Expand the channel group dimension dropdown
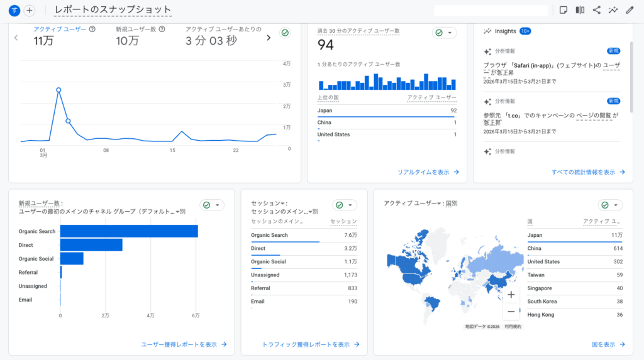The height and width of the screenshot is (360, 644). (177, 212)
